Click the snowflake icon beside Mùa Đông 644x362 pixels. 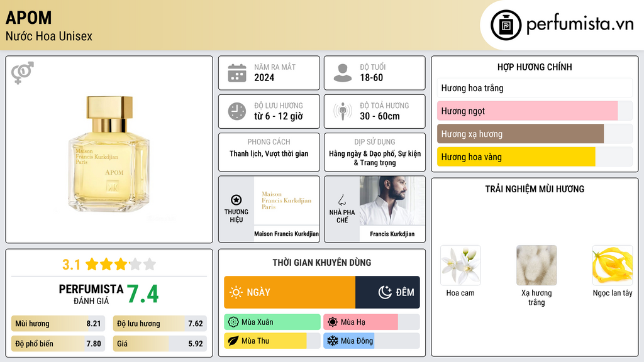pyautogui.click(x=333, y=341)
